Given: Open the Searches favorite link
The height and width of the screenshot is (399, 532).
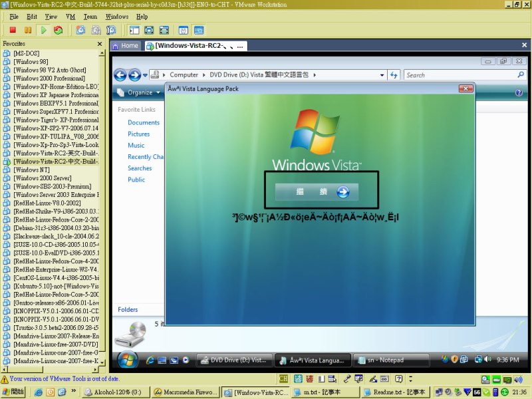Looking at the screenshot, I should (140, 168).
